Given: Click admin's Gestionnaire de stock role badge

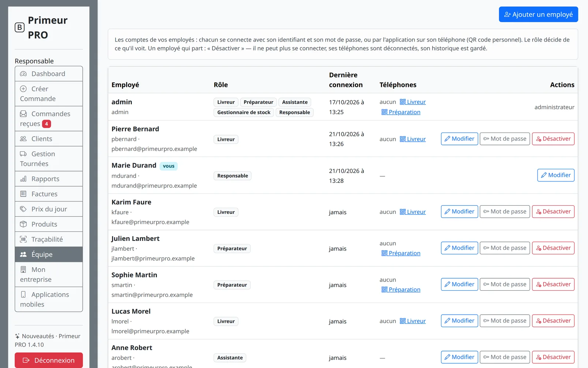Looking at the screenshot, I should coord(244,112).
